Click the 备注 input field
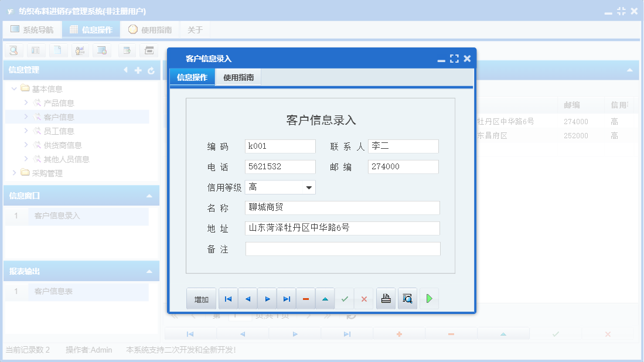Image resolution: width=644 pixels, height=362 pixels. (x=342, y=248)
